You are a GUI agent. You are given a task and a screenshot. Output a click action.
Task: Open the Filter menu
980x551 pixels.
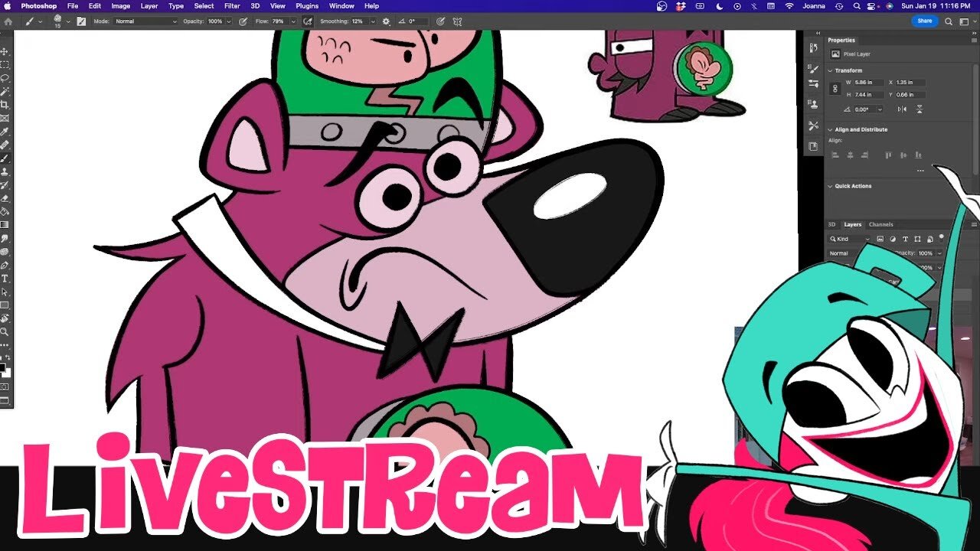point(232,5)
